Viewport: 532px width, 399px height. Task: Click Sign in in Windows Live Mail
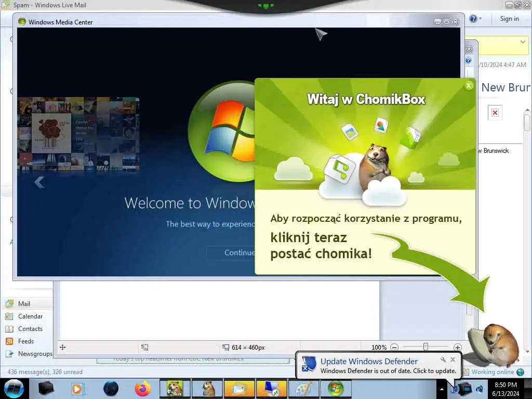pos(509,19)
